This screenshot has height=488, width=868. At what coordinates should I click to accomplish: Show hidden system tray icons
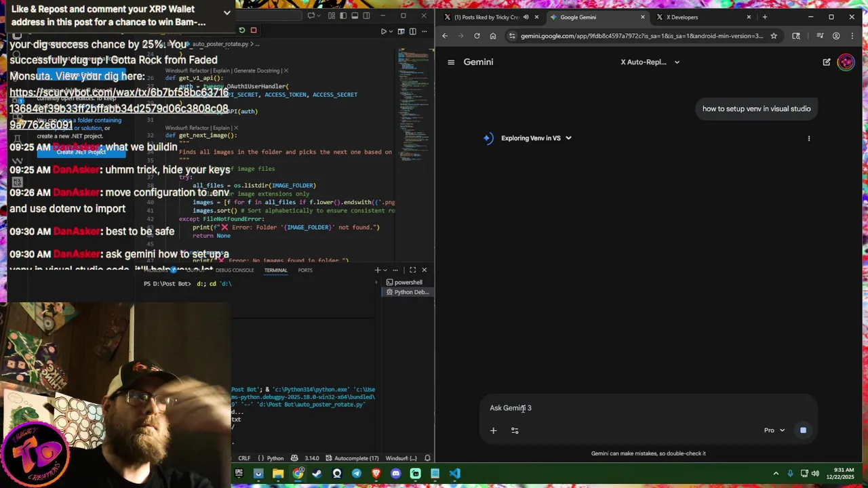point(776,474)
